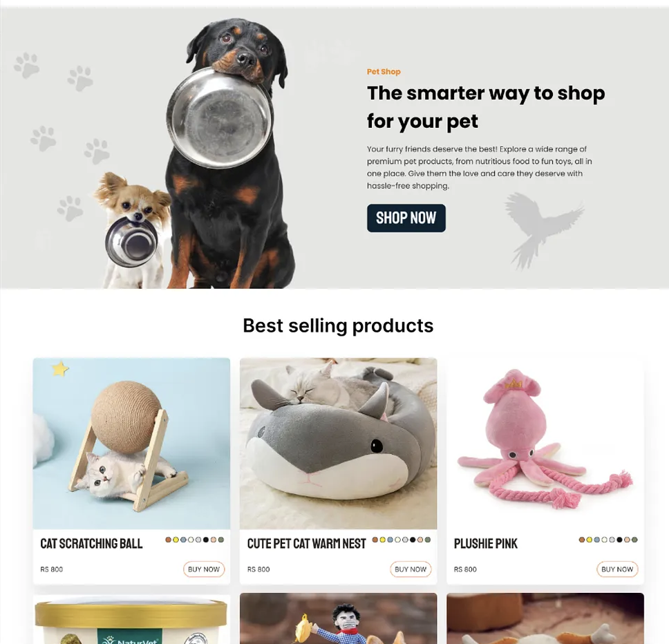Open the Cat Scratching Ball product image
The image size is (669, 644).
131,444
